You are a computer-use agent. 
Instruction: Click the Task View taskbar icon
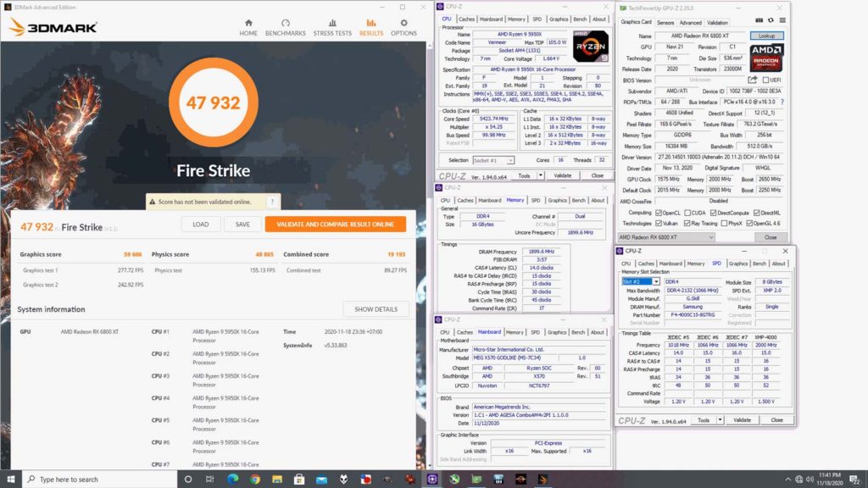pos(209,479)
